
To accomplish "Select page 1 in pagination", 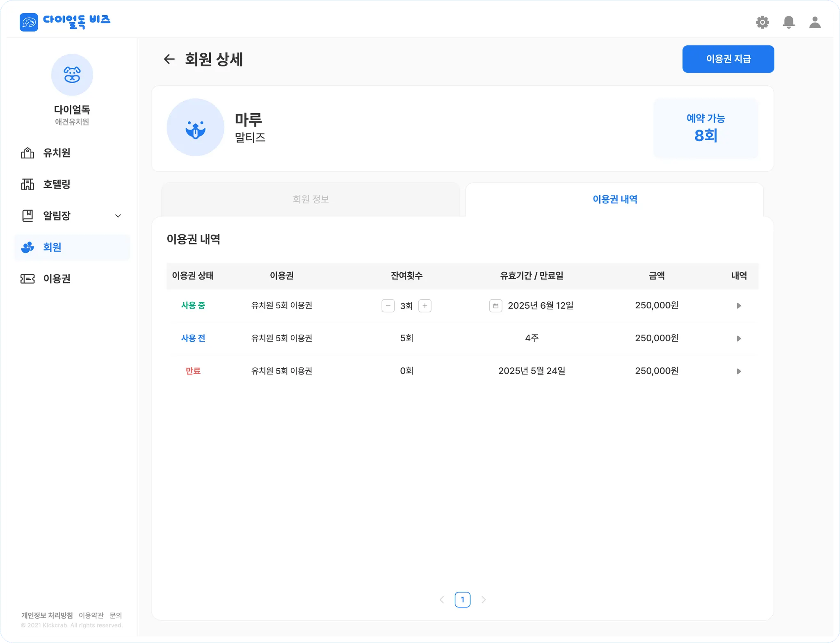I will click(x=462, y=600).
